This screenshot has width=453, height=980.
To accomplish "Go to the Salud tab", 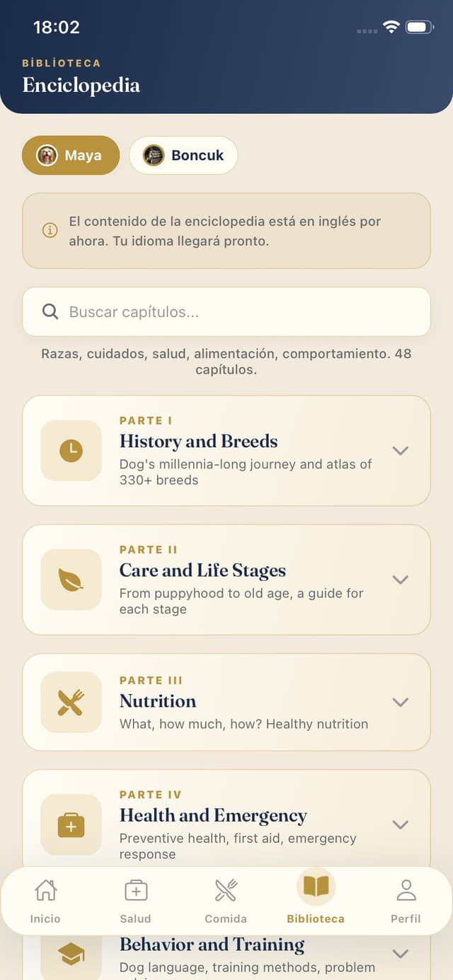I will tap(135, 900).
